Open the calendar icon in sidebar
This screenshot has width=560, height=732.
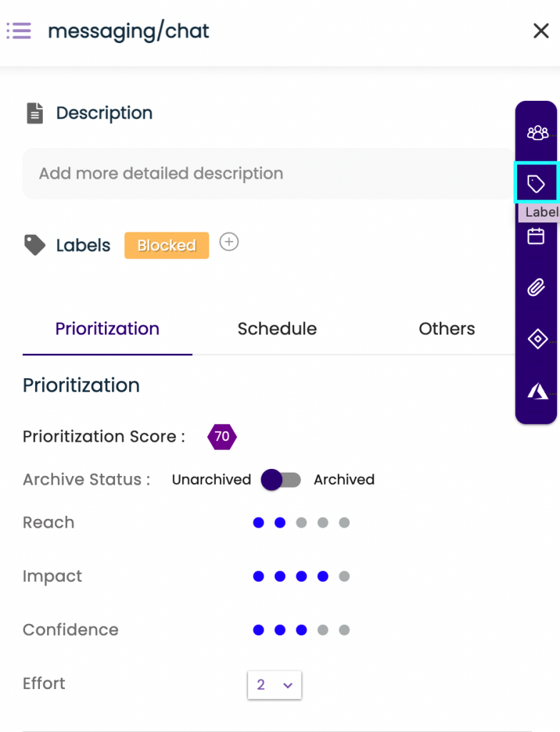point(536,236)
